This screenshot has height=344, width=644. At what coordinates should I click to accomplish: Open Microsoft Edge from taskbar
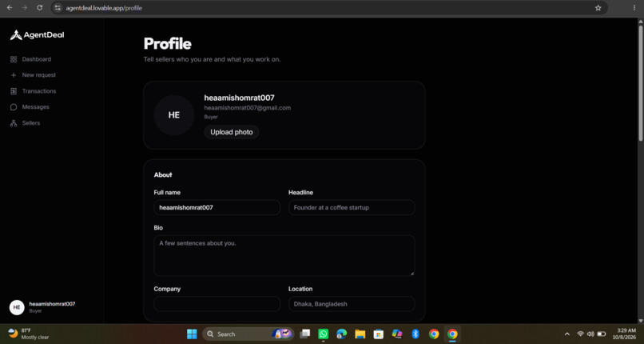point(342,334)
